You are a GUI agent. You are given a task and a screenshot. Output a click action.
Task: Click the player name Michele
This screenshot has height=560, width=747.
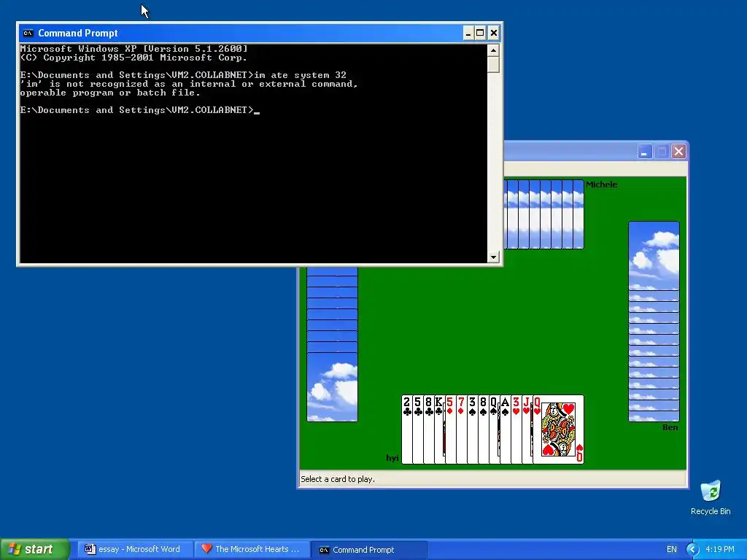pyautogui.click(x=601, y=184)
